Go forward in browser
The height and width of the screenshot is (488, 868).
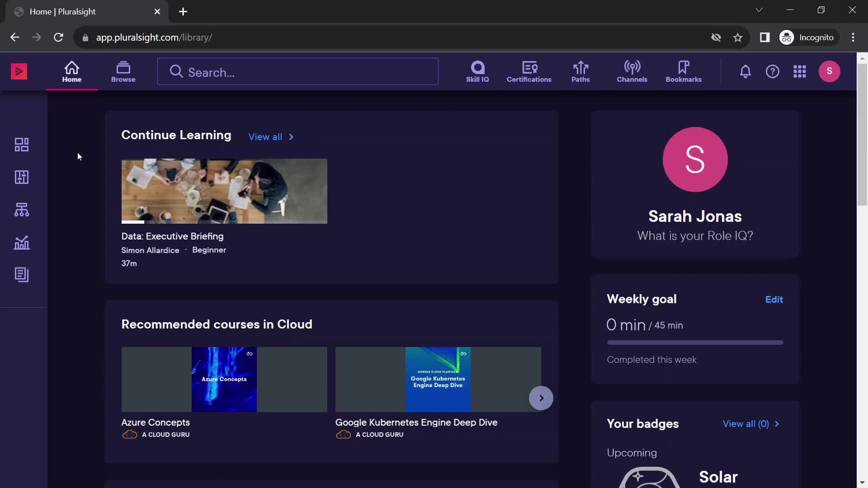(37, 38)
